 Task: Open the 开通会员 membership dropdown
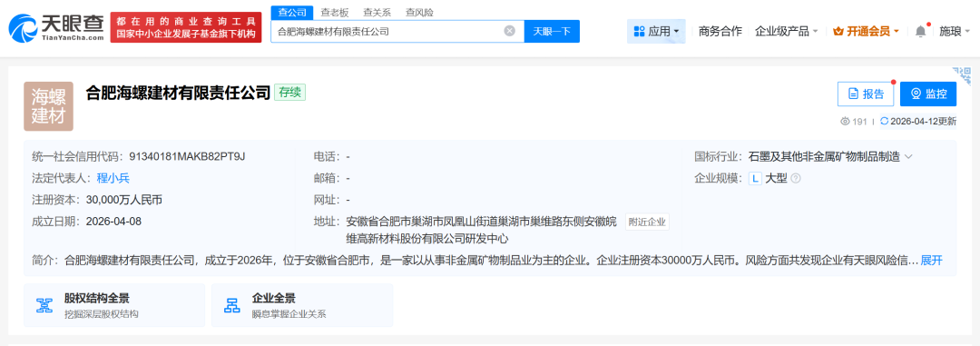(867, 31)
